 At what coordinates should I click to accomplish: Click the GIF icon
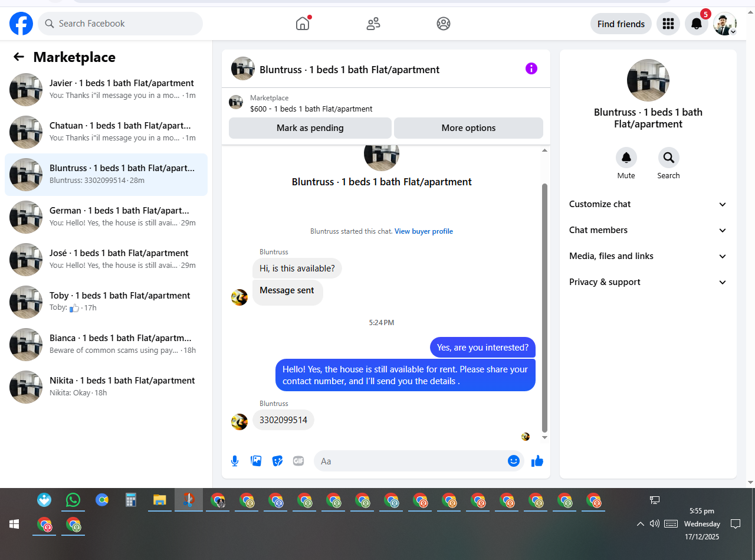[298, 461]
